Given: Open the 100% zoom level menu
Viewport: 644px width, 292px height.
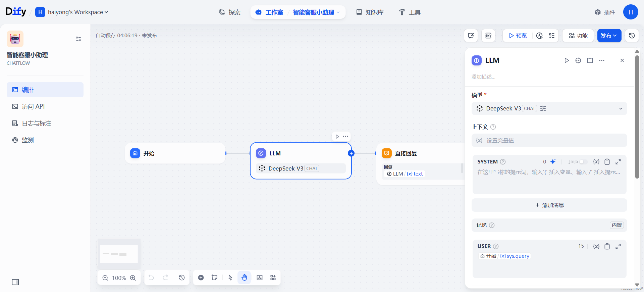Looking at the screenshot, I should tap(119, 278).
